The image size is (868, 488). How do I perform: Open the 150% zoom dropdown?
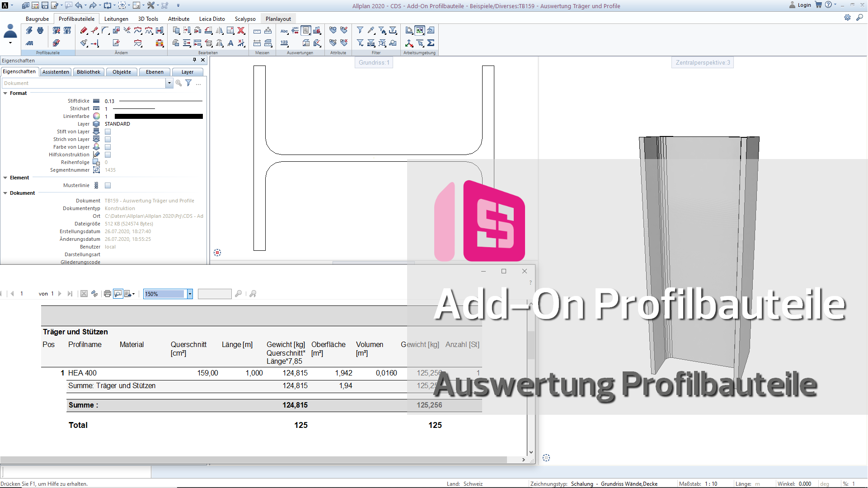[190, 294]
